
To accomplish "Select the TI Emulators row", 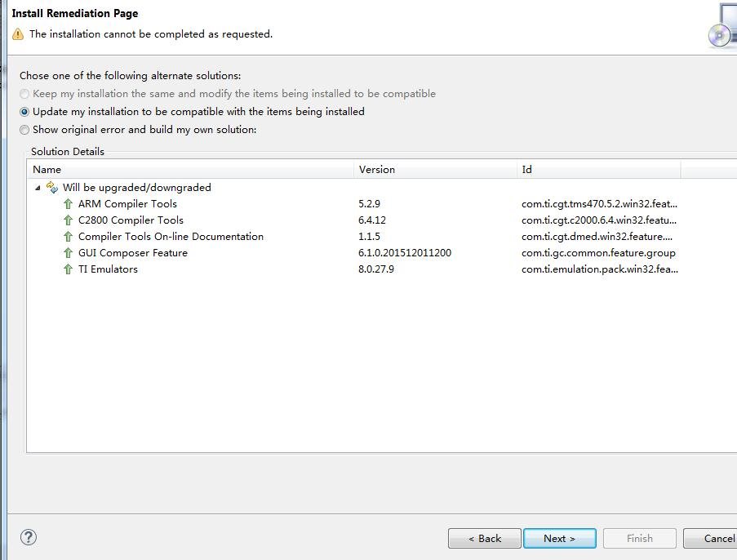I will coord(108,269).
